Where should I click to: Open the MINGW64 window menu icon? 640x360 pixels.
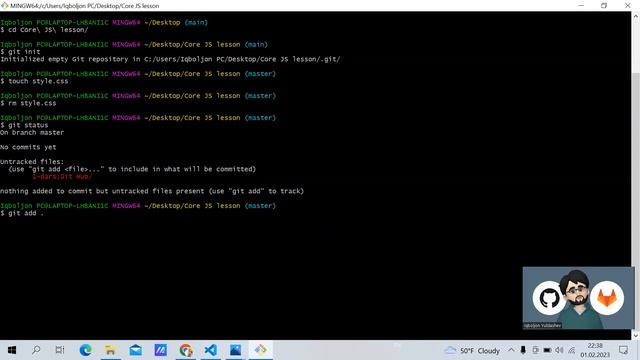pyautogui.click(x=4, y=6)
